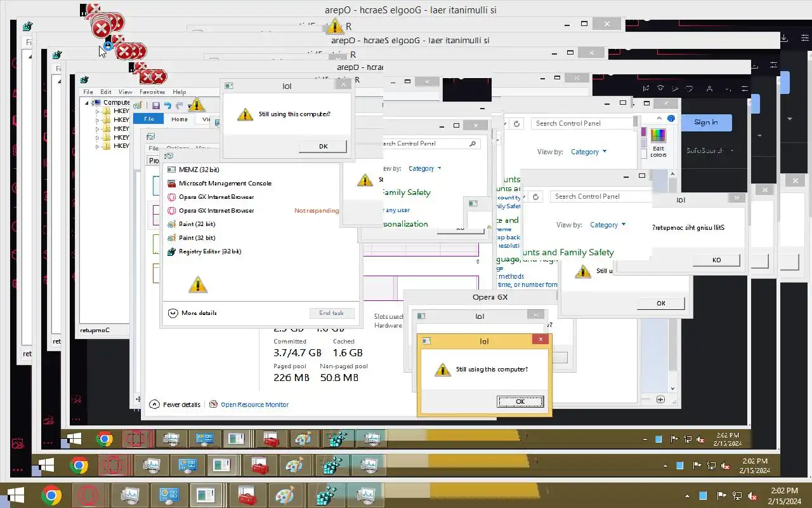This screenshot has height=508, width=812.
Task: Click Save icon in Paint quick access toolbar
Action: [155, 105]
